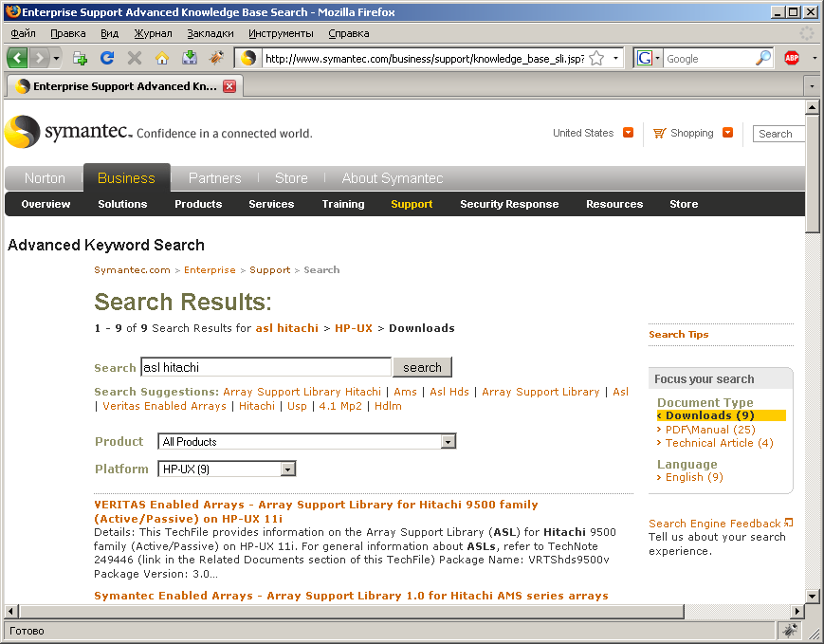Expand the Platform dropdown showing HP-UX (9)
Screen dimensions: 824x644
(x=227, y=469)
